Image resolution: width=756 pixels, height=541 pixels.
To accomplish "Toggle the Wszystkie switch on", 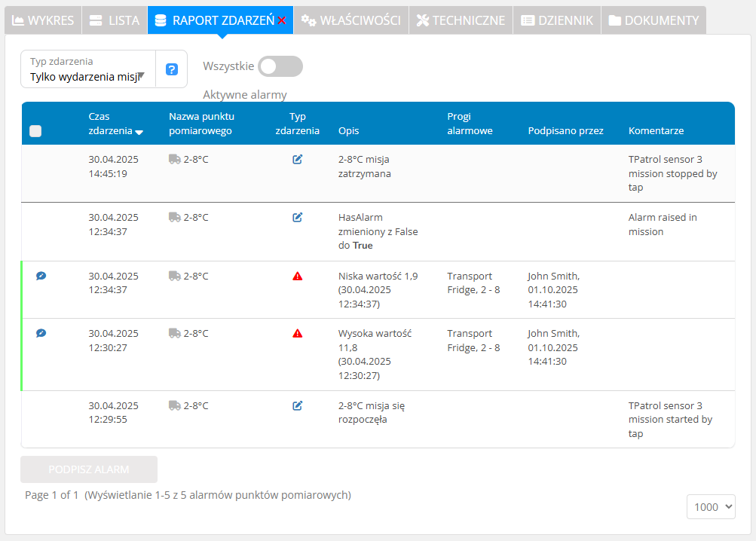I will point(280,66).
